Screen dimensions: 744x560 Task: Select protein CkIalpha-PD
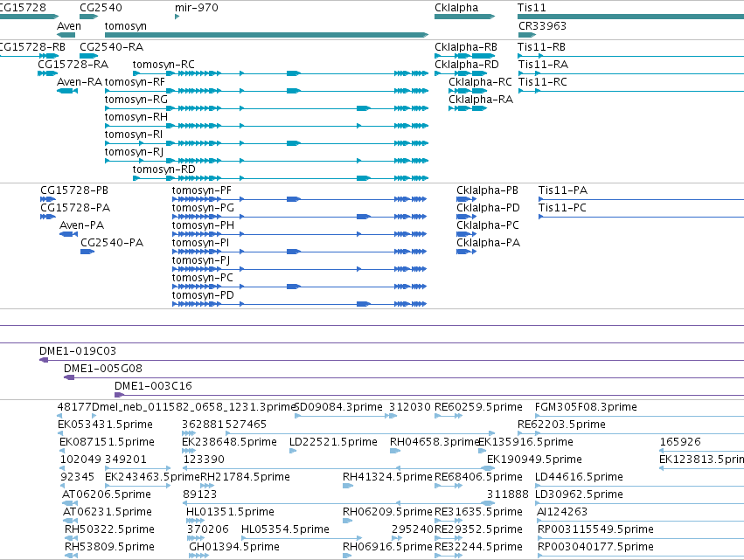[467, 217]
